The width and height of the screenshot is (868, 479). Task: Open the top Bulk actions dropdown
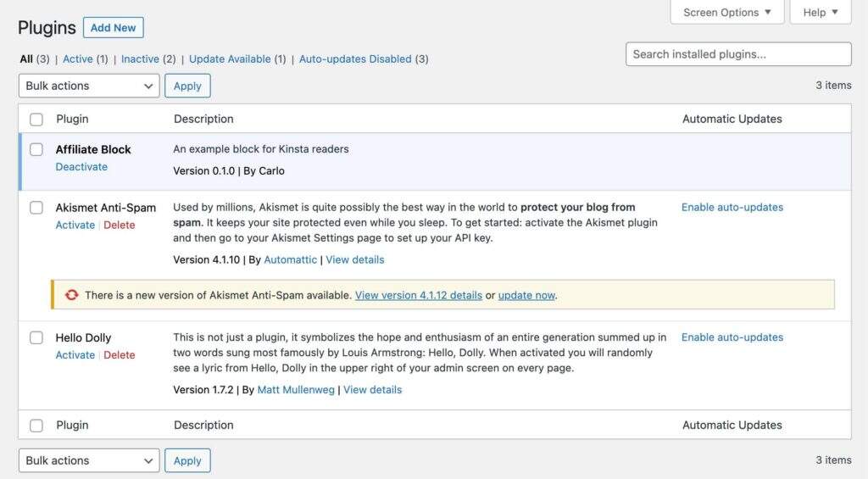[89, 86]
